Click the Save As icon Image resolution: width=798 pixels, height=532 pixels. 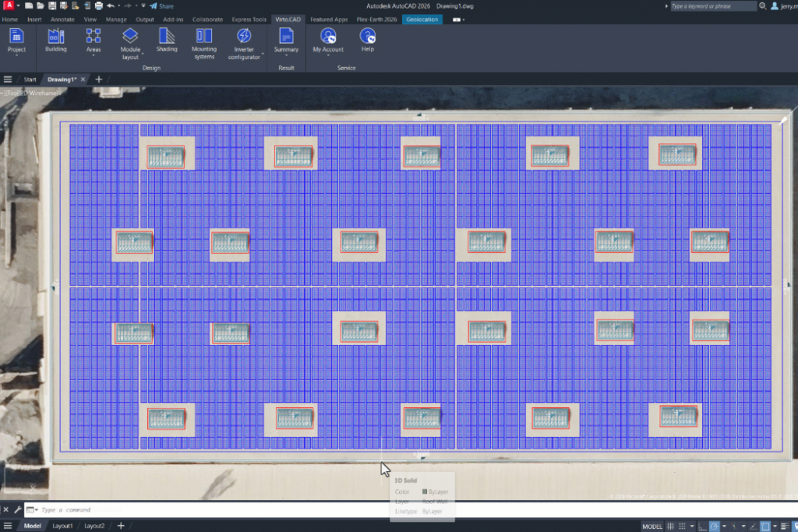pos(64,5)
